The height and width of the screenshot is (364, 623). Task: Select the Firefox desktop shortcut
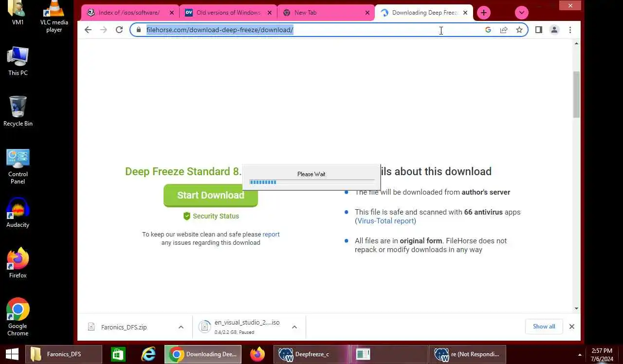pyautogui.click(x=18, y=263)
